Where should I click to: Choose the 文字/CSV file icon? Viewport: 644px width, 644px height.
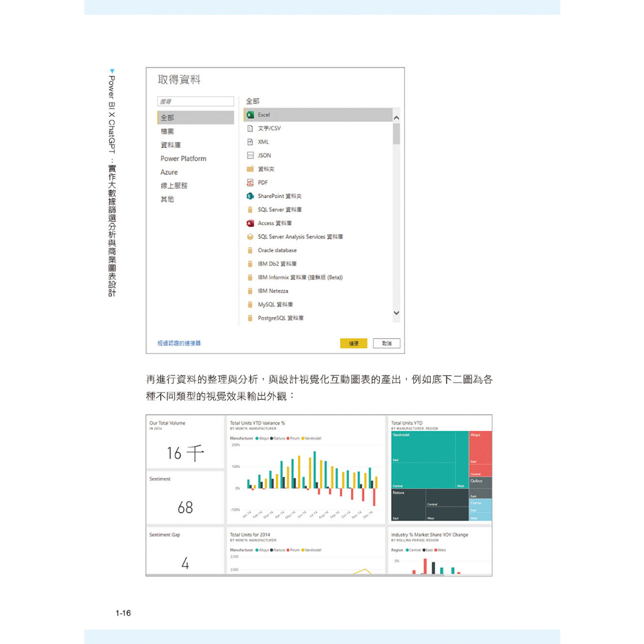click(x=250, y=128)
